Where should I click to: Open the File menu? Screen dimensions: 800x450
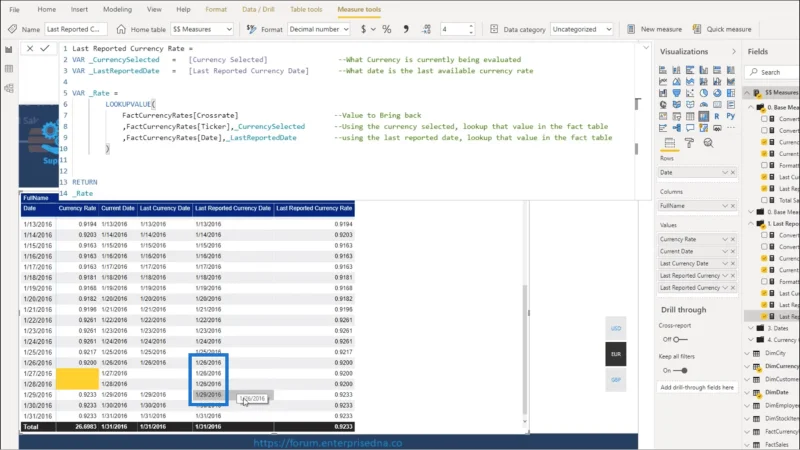click(x=14, y=9)
